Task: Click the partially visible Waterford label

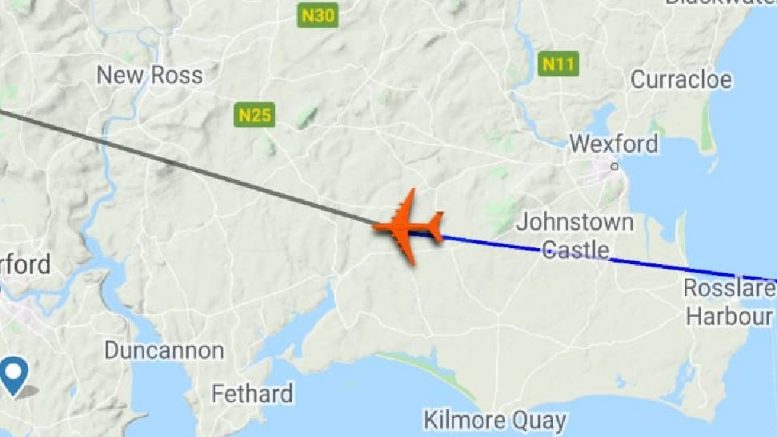Action: pyautogui.click(x=25, y=264)
